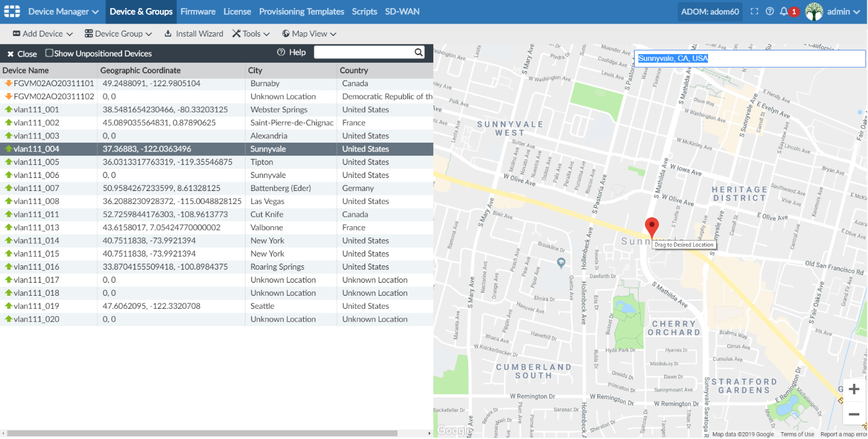Open the Provisioning Templates tab
The width and height of the screenshot is (868, 439).
coord(301,12)
